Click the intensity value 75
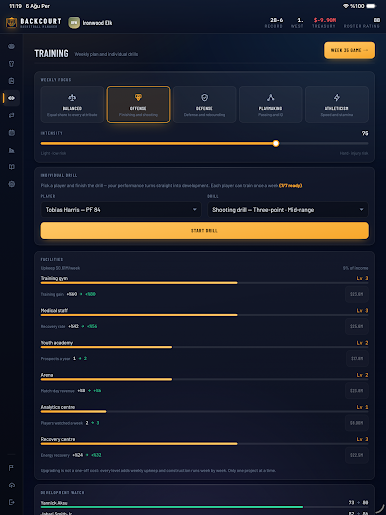 [x=365, y=133]
